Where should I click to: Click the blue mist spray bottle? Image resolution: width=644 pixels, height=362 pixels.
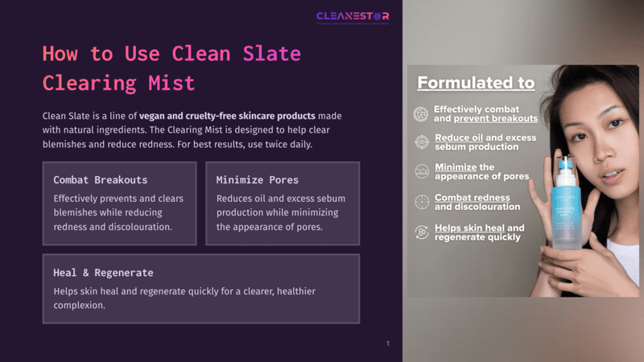click(x=567, y=204)
